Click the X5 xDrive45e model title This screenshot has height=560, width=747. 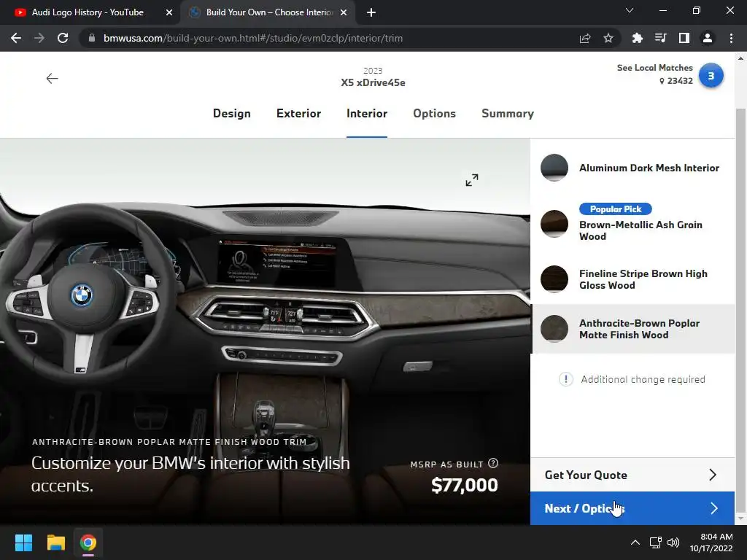click(x=373, y=82)
